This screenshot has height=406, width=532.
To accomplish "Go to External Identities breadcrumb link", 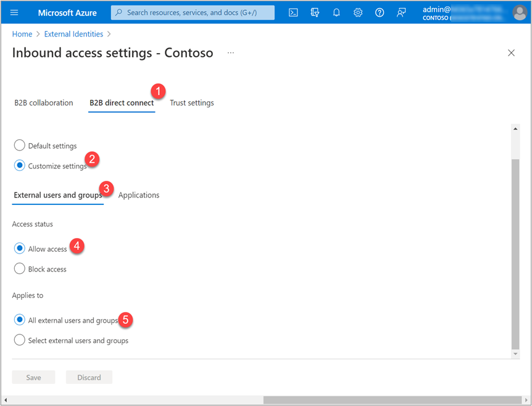I will [x=73, y=34].
